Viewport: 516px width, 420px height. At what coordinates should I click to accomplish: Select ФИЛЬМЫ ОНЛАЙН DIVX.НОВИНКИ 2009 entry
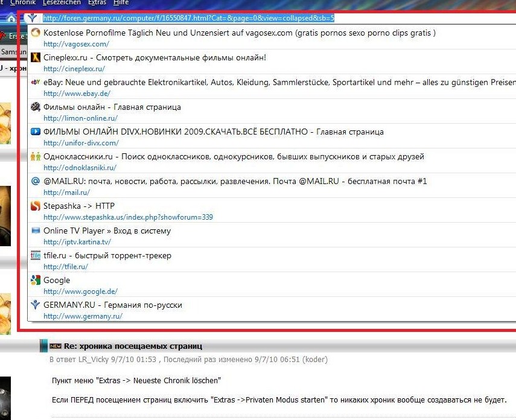click(x=213, y=132)
